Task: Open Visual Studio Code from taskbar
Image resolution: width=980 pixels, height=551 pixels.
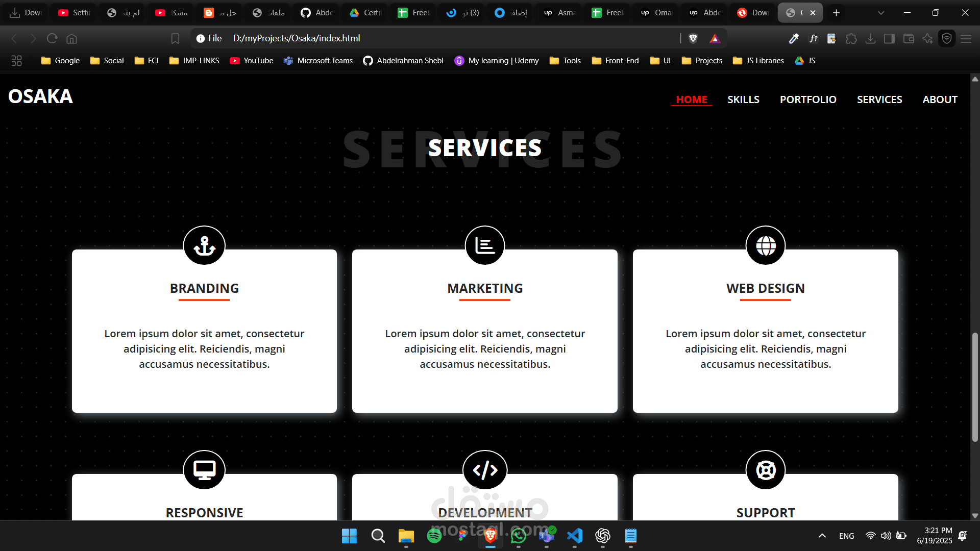Action: pyautogui.click(x=575, y=536)
